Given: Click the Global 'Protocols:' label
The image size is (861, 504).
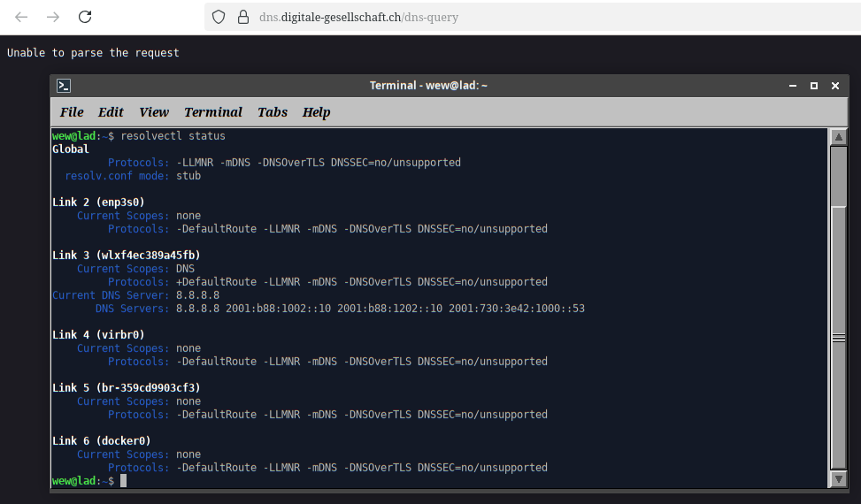Looking at the screenshot, I should (138, 163).
